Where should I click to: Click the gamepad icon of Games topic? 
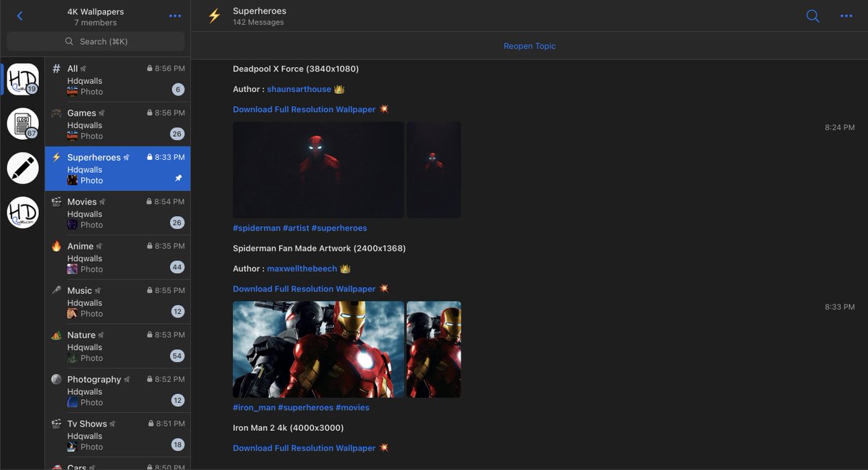(56, 113)
